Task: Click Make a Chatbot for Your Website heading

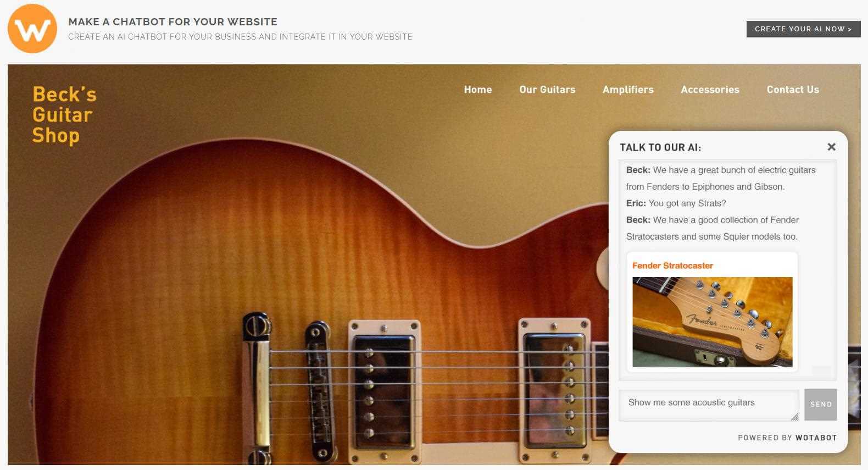Action: (173, 22)
